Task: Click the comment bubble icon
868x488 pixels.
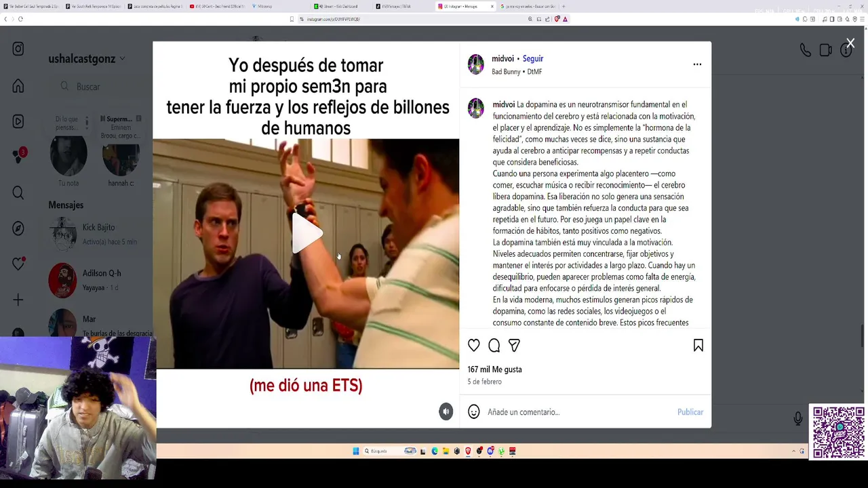Action: 494,346
